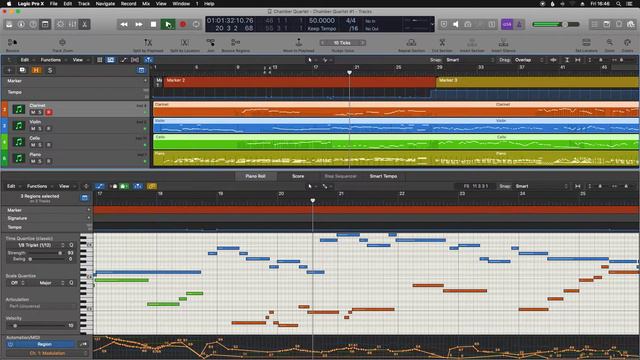Viewport: 640px width, 360px height.
Task: Click the Insert Silence tool
Action: pyautogui.click(x=503, y=44)
